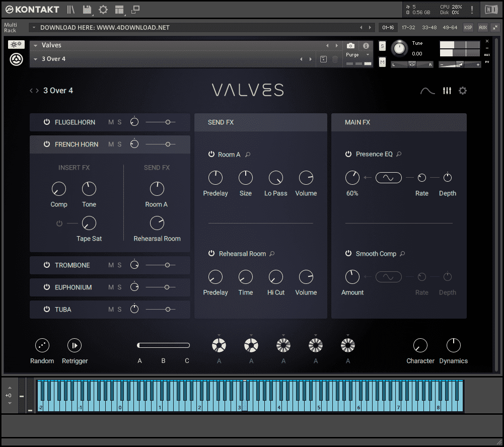The height and width of the screenshot is (447, 504).
Task: Click the Character knob
Action: tap(420, 345)
